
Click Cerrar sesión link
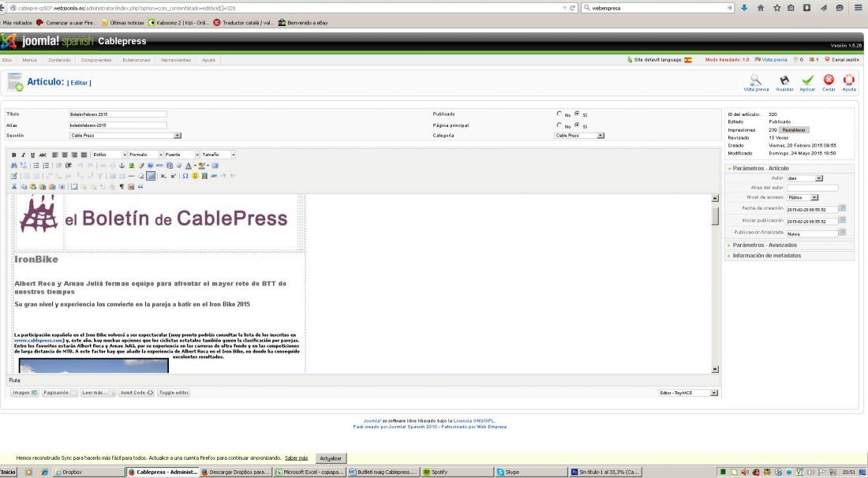coord(843,60)
